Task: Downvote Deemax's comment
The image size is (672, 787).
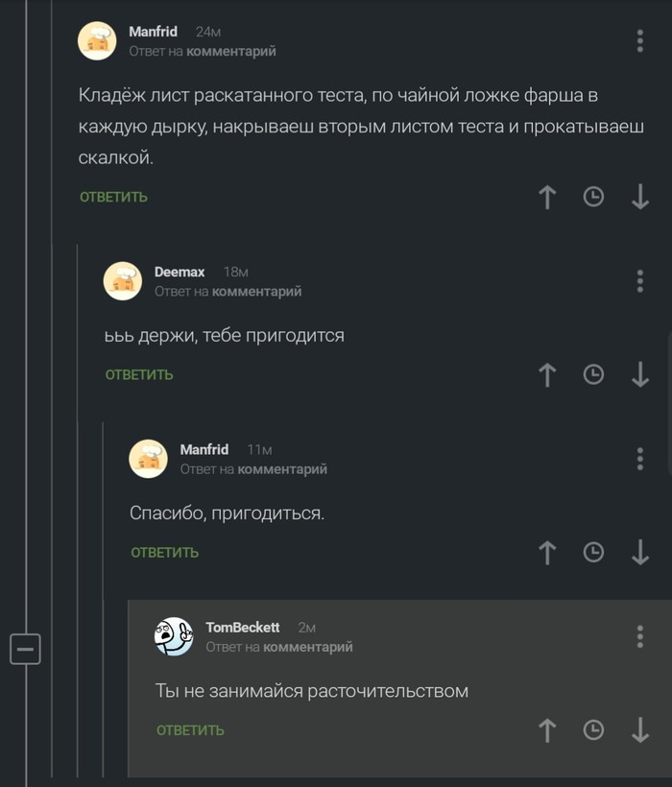Action: click(x=640, y=374)
